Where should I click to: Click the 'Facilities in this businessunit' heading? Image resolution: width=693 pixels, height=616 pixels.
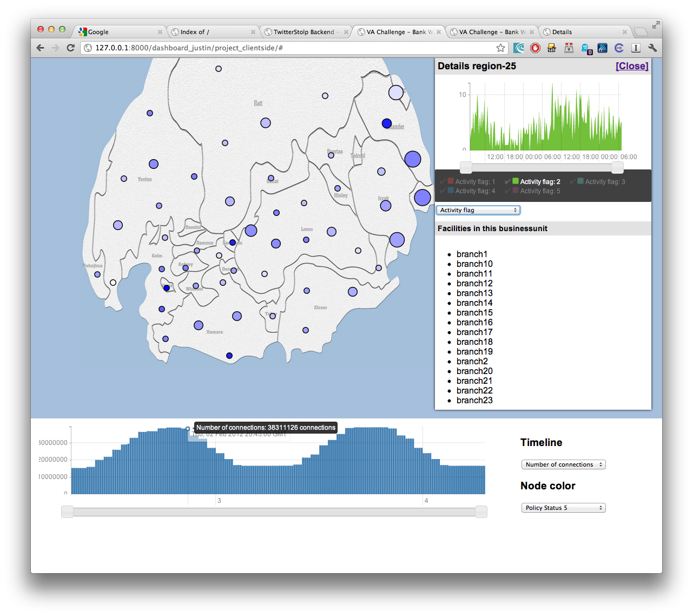click(x=492, y=228)
